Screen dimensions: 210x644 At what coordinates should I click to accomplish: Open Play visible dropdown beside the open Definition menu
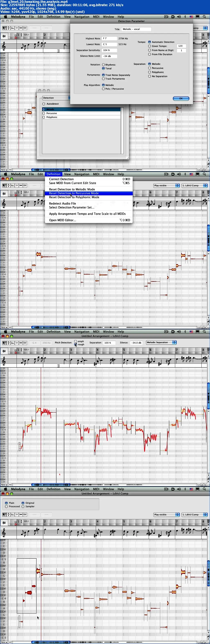(x=166, y=186)
